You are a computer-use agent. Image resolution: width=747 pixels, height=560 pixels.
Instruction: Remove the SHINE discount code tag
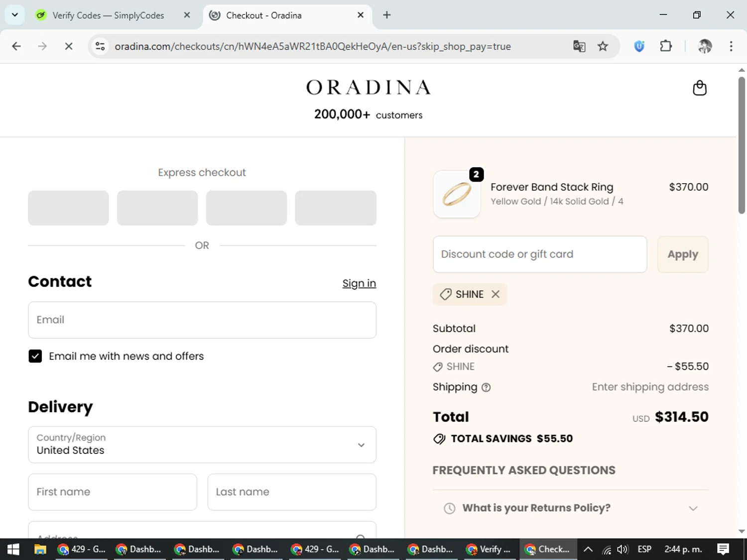(496, 294)
